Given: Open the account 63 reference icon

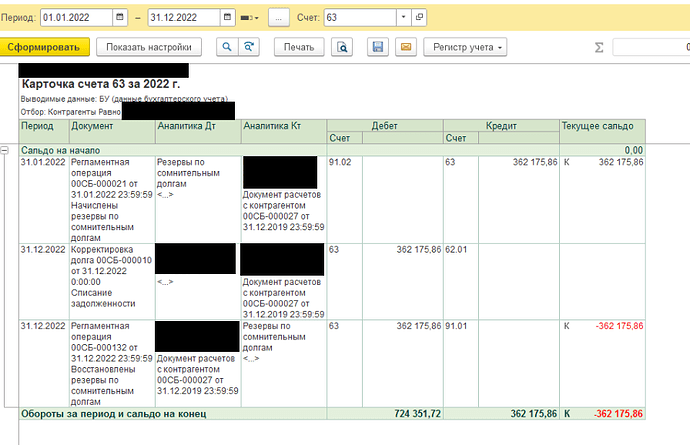Looking at the screenshot, I should (419, 18).
